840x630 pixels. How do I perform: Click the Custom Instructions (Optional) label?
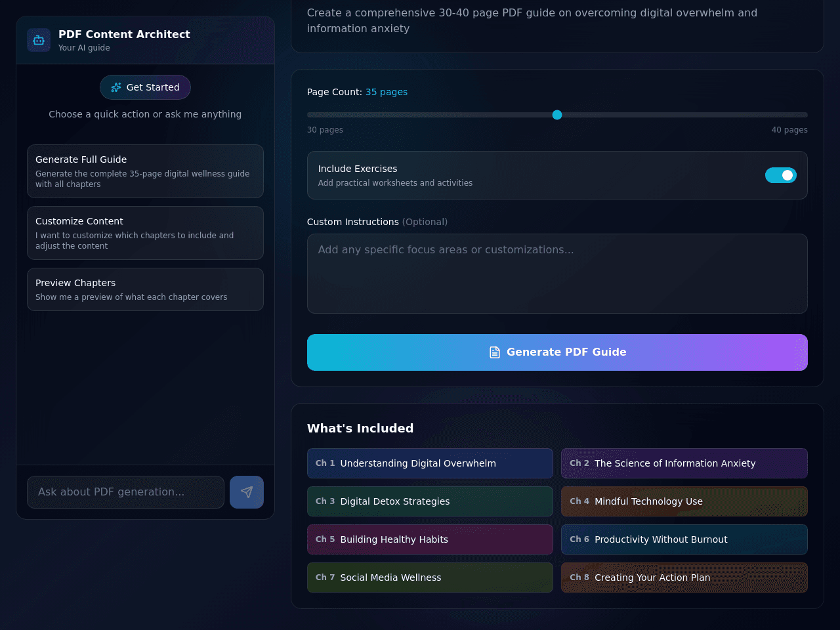coord(377,222)
